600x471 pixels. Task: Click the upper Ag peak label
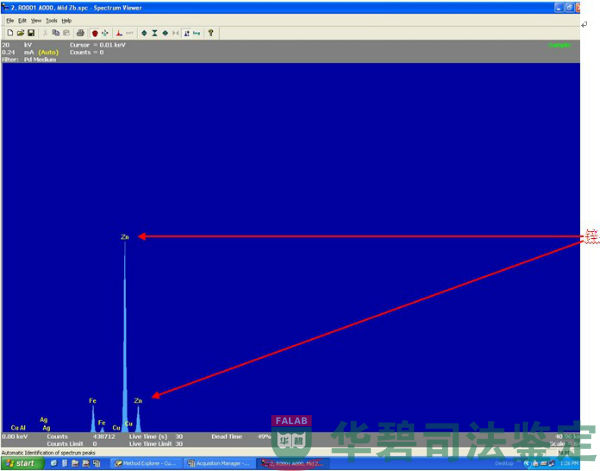pyautogui.click(x=44, y=420)
